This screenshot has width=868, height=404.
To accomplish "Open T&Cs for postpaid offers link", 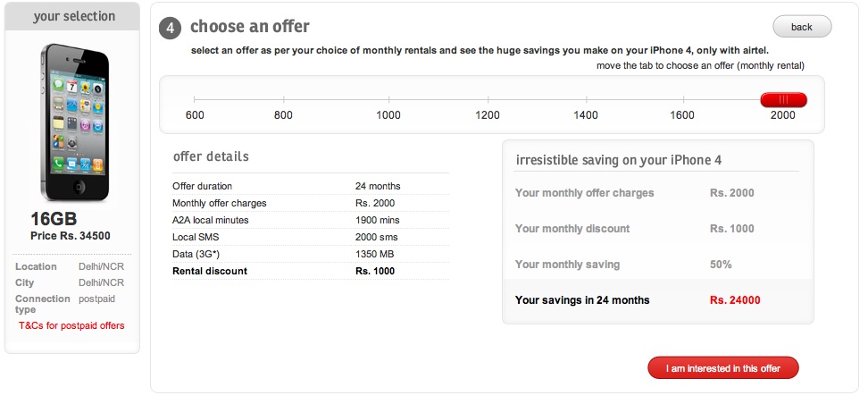I will [71, 325].
